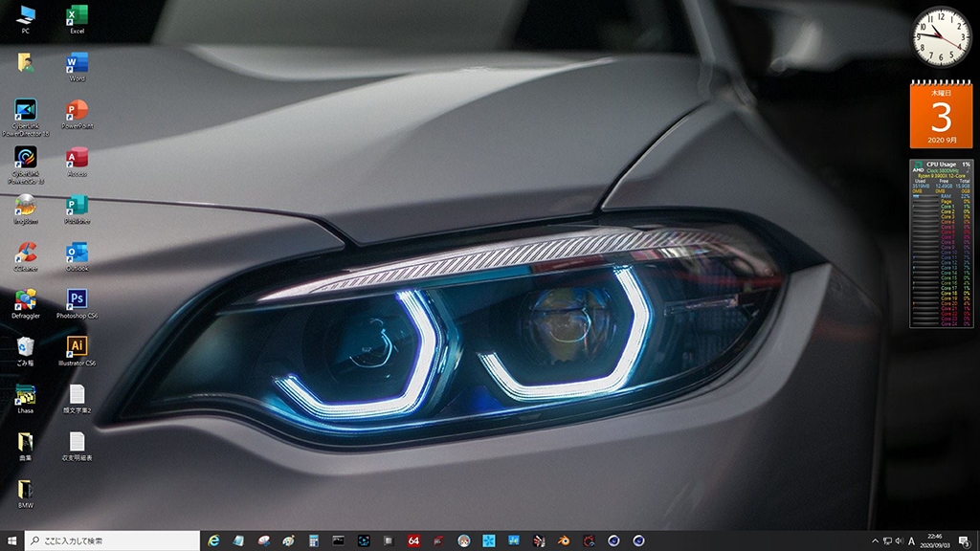Open the Word desktop shortcut
The width and height of the screenshot is (980, 551).
[77, 67]
